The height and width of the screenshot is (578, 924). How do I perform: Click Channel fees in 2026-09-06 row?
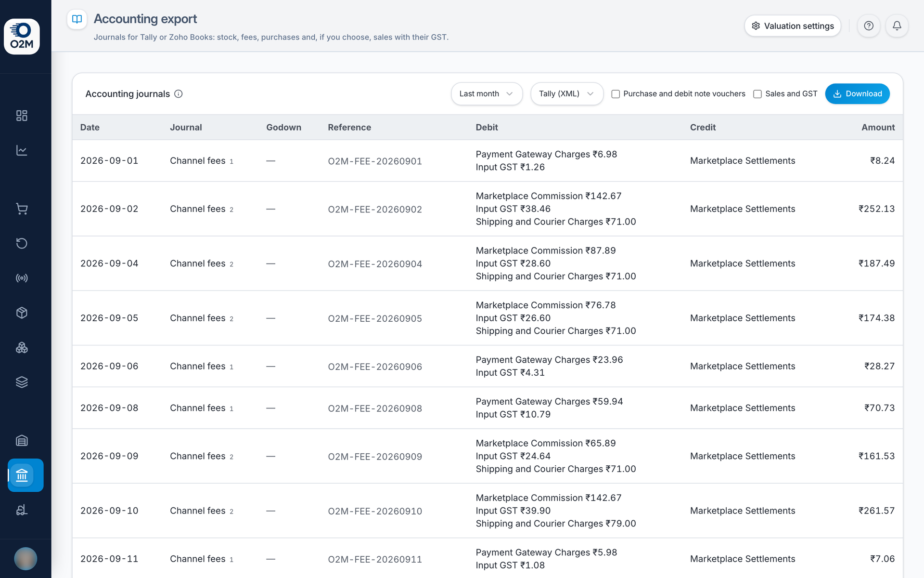(198, 367)
